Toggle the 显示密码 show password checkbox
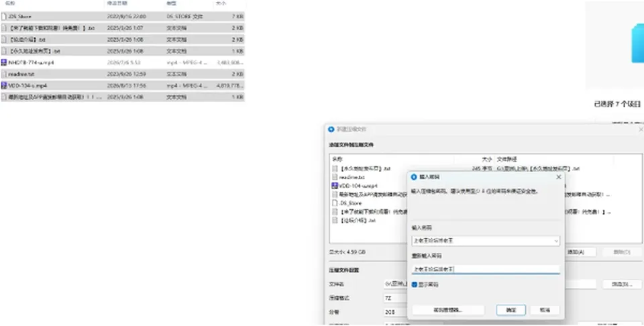Screen dimensions: 644x326 click(415, 284)
